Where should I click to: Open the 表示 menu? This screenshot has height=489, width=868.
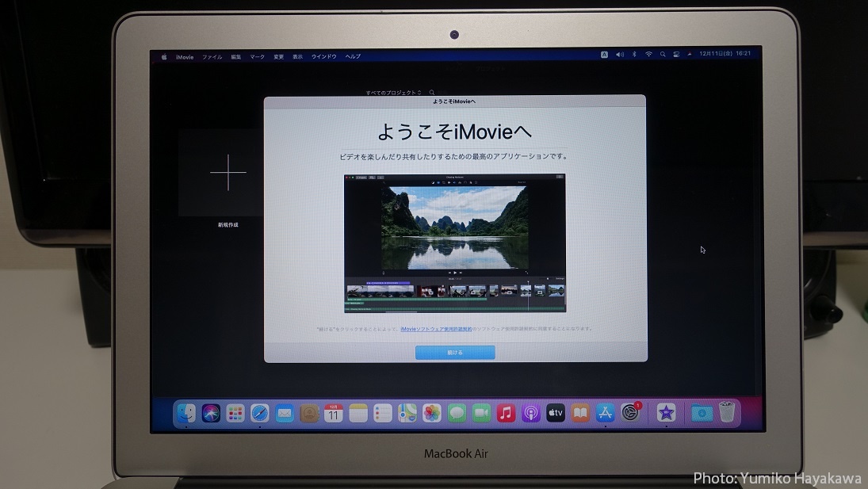298,56
